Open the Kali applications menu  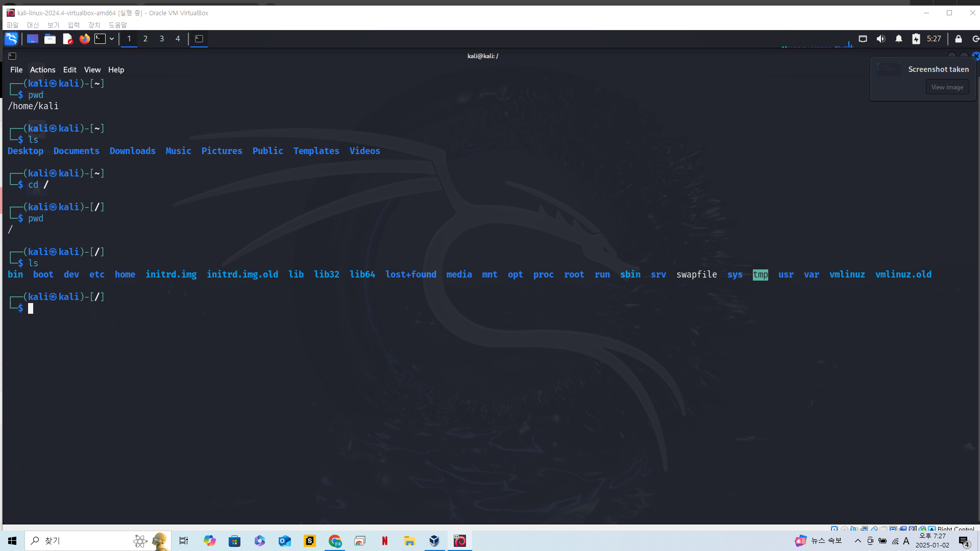coord(11,39)
